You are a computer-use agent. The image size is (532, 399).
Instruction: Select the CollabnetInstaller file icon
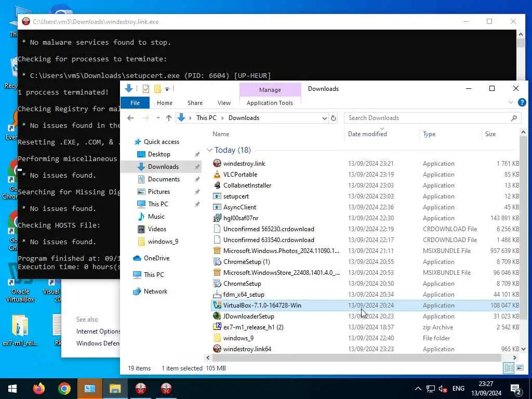pos(217,185)
